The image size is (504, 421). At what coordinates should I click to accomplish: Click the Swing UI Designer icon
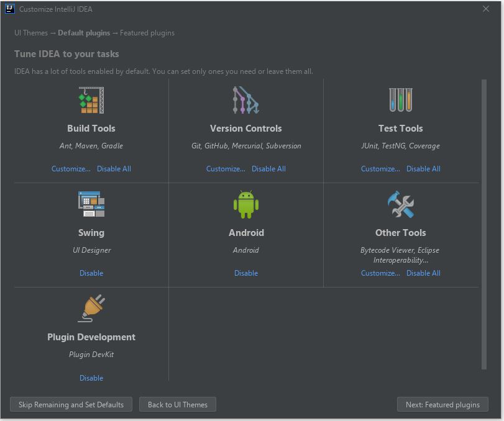91,204
